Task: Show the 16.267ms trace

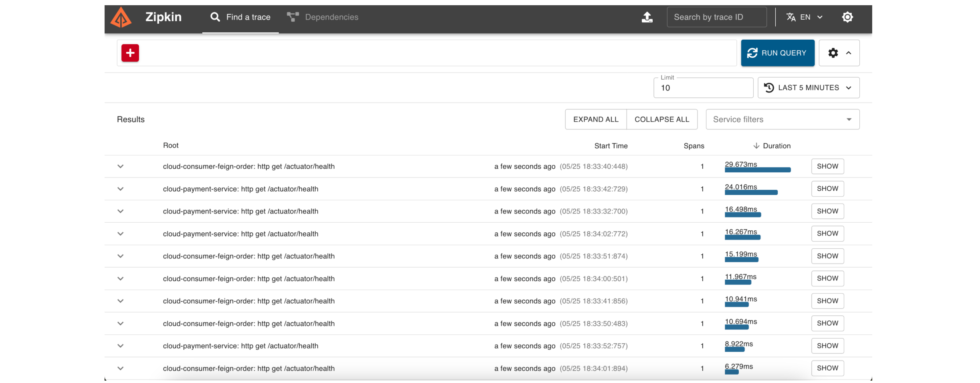Action: point(827,234)
